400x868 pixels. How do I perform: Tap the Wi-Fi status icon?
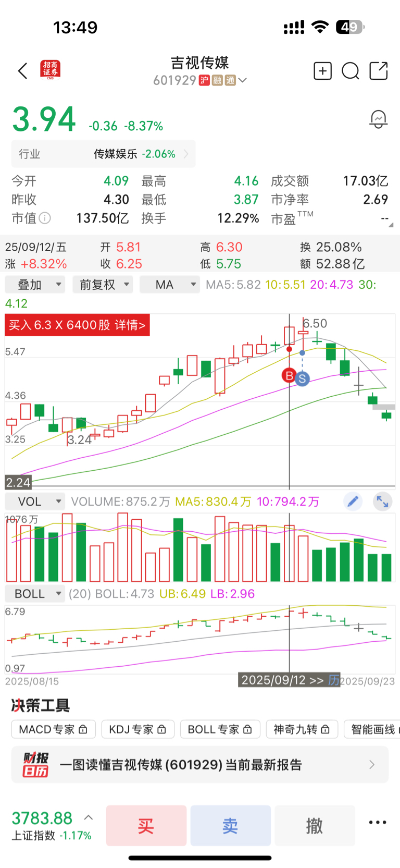click(320, 27)
